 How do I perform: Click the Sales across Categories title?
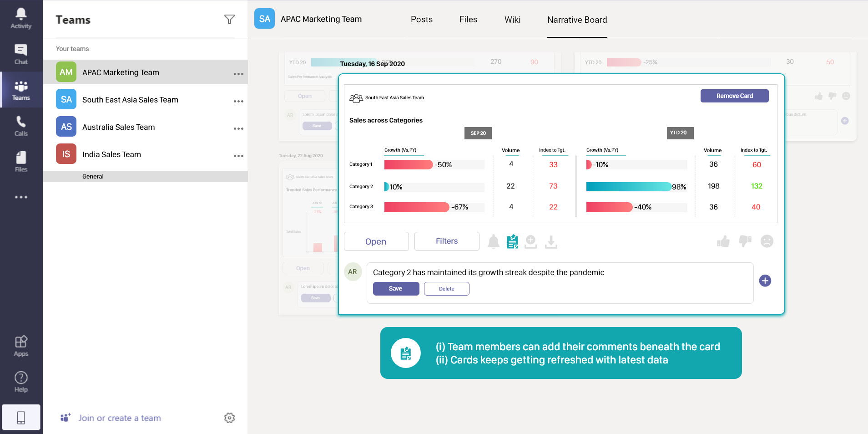[x=386, y=120]
